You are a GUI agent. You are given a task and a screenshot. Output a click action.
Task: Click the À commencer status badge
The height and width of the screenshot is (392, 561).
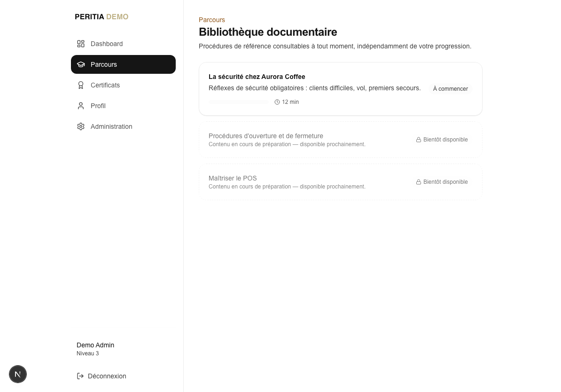451,89
